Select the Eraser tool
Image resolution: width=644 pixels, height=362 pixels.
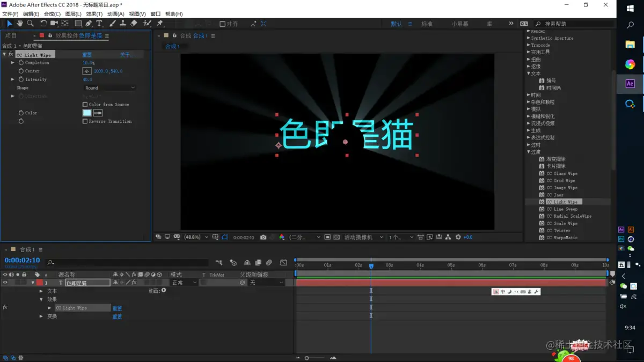pos(134,24)
